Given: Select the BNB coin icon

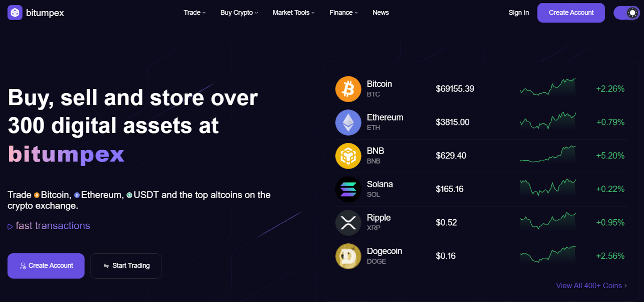Looking at the screenshot, I should click(348, 156).
